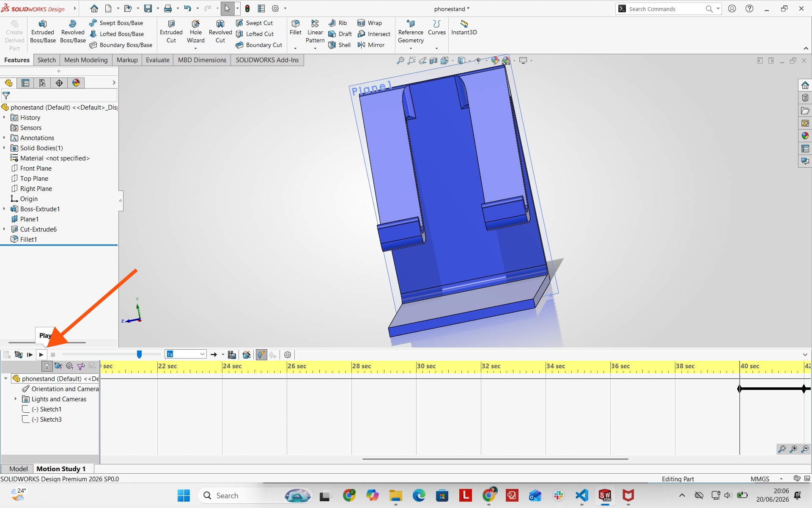Select the Shell feature tool

tap(340, 45)
